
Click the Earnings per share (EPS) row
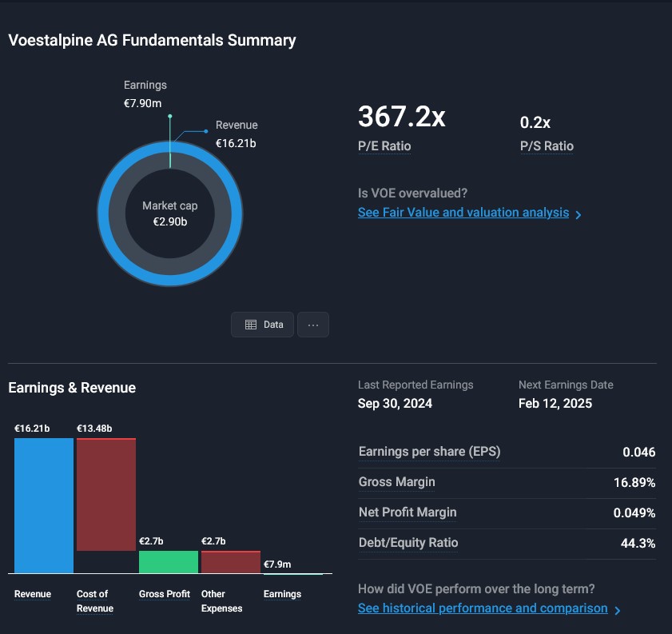point(507,452)
